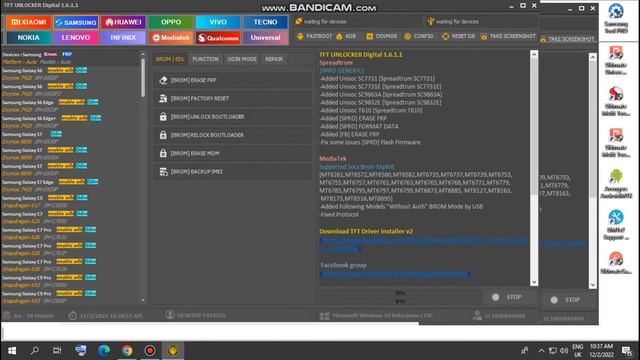The height and width of the screenshot is (360, 640).
Task: Open the TFT Driver installer download link
Action: pos(424,245)
